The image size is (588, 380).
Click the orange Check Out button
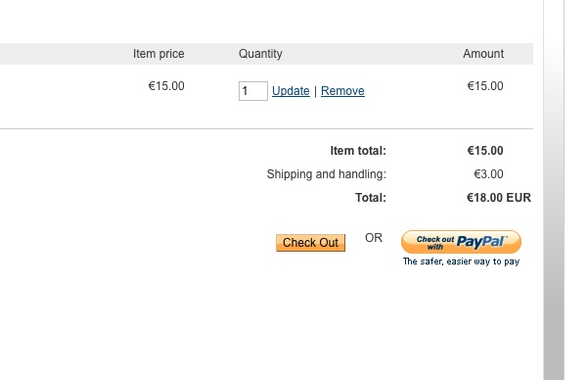pyautogui.click(x=310, y=243)
